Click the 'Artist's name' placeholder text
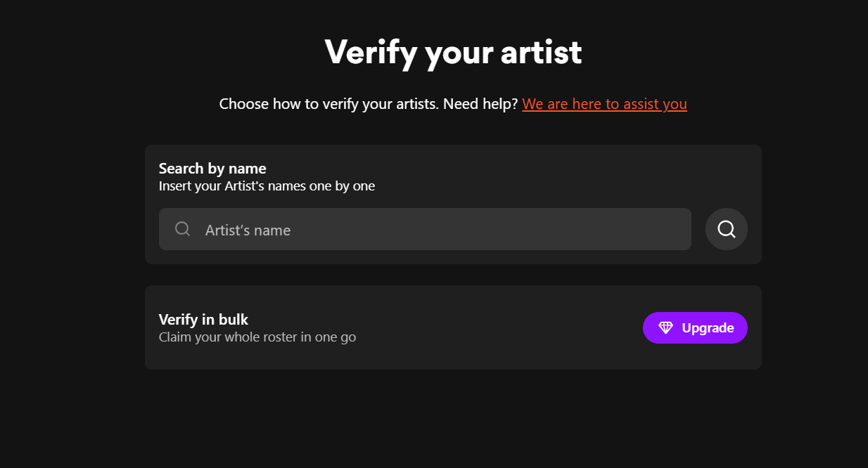Viewport: 868px width, 468px height. click(248, 230)
